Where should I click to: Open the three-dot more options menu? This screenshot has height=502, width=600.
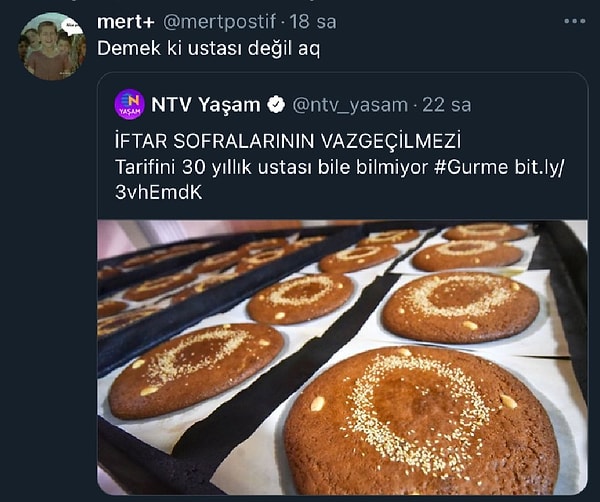575,21
